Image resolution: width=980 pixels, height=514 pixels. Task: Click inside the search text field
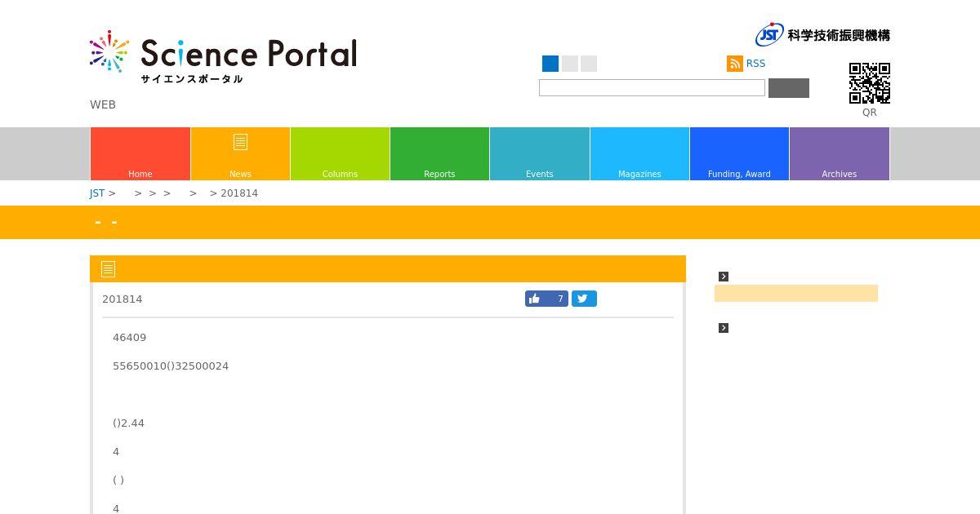652,88
